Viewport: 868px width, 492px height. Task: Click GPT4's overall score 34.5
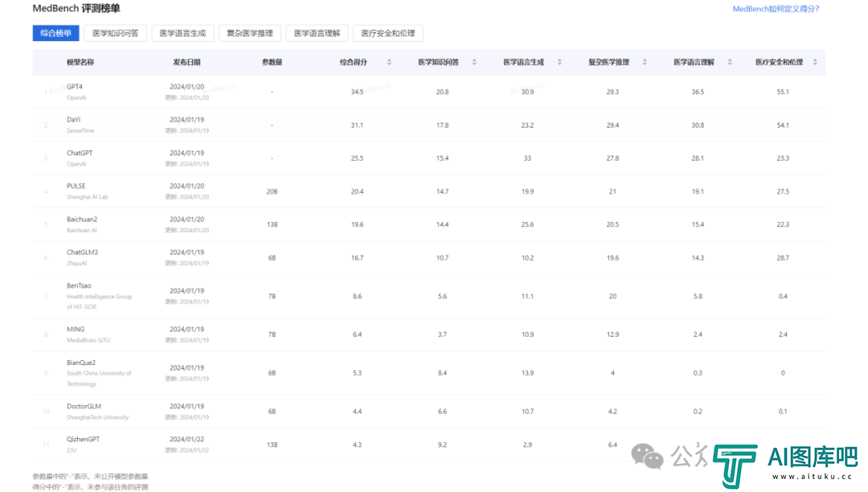coord(357,92)
